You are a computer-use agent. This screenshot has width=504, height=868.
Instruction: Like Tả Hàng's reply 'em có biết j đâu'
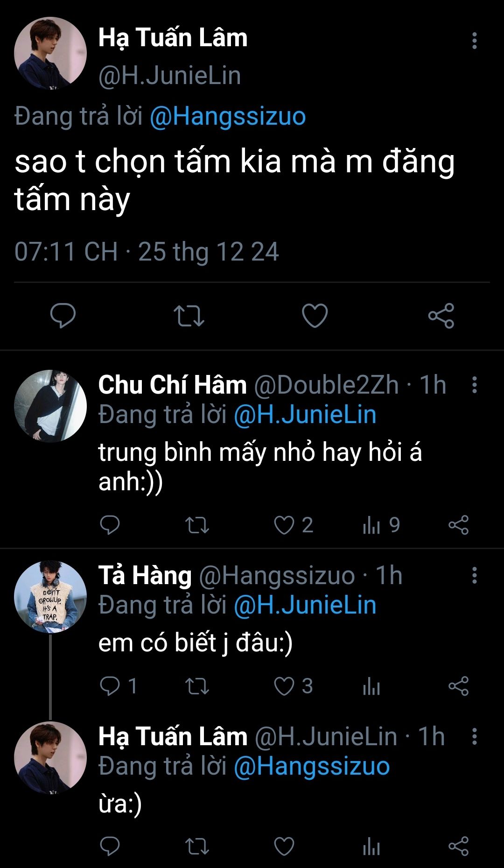(x=284, y=686)
